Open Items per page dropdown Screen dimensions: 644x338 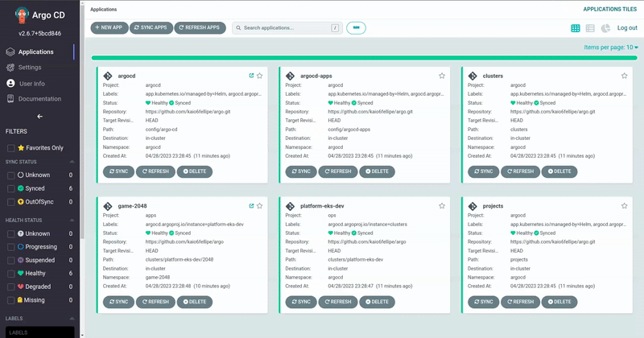611,47
